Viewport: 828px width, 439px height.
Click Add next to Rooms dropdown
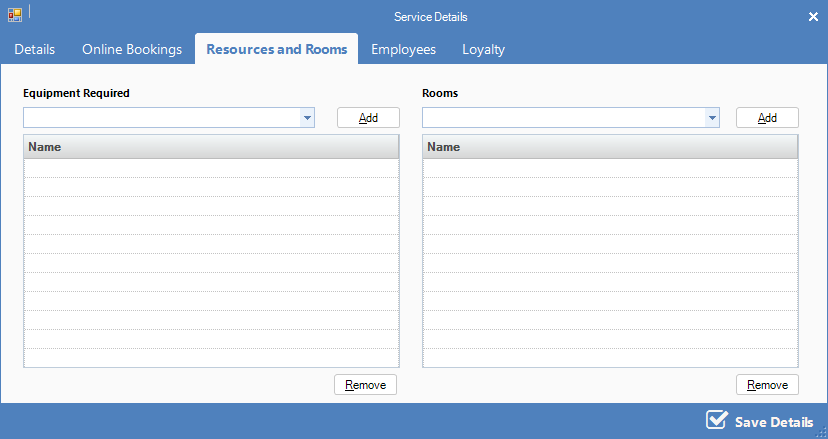767,118
